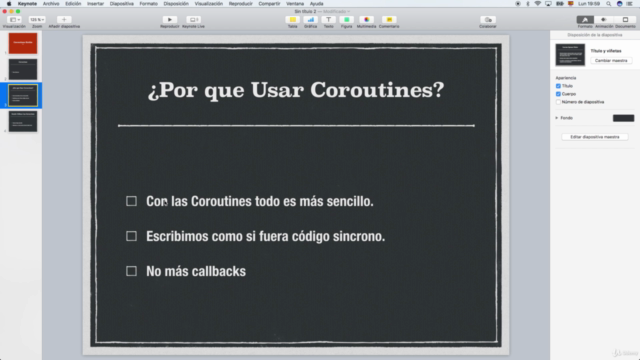640x360 pixels.
Task: Open the Formato inspector panel
Action: pyautogui.click(x=585, y=20)
